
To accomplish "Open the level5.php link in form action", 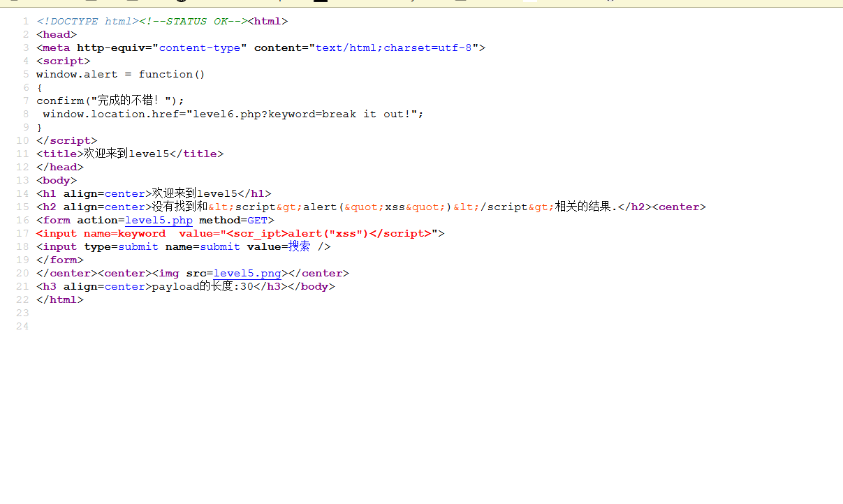I will pos(159,220).
